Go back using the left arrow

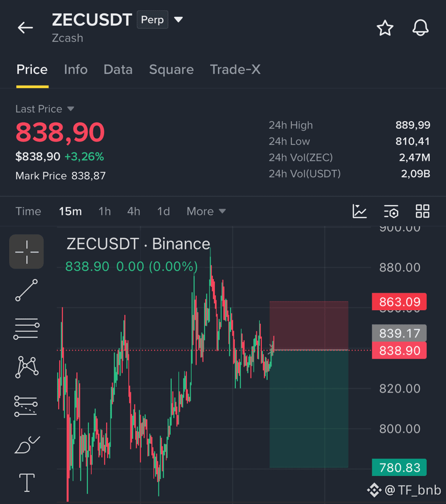click(x=25, y=27)
